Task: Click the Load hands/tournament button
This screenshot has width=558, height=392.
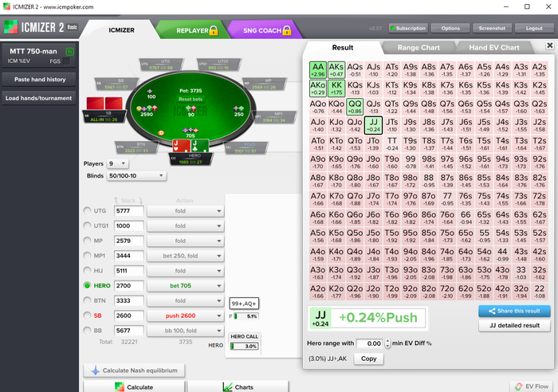Action: (x=39, y=98)
